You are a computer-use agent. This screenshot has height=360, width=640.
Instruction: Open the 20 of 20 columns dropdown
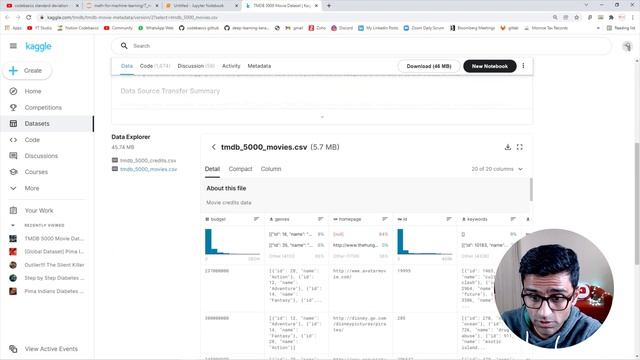pyautogui.click(x=497, y=169)
